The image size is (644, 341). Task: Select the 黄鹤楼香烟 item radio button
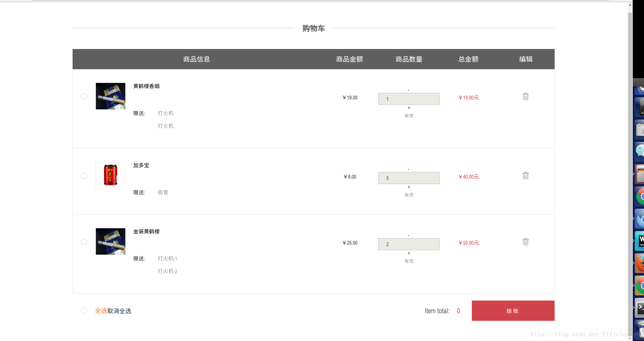[84, 96]
